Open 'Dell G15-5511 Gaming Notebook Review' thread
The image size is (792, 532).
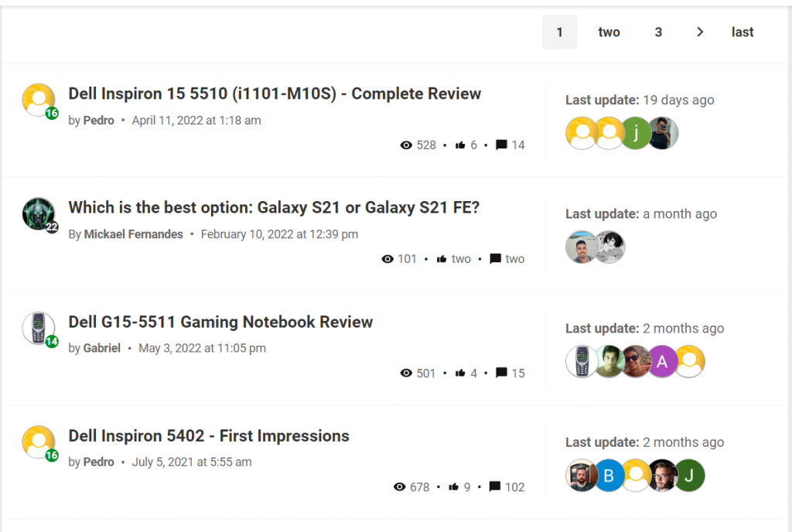(220, 322)
